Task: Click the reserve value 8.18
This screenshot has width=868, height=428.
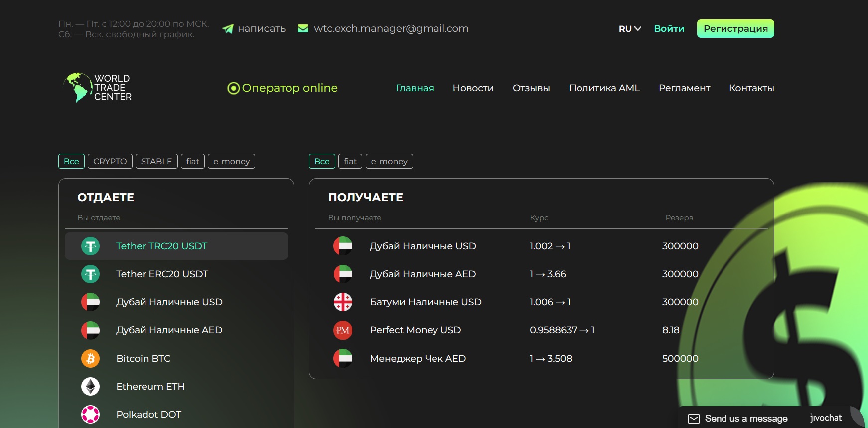Action: tap(671, 330)
